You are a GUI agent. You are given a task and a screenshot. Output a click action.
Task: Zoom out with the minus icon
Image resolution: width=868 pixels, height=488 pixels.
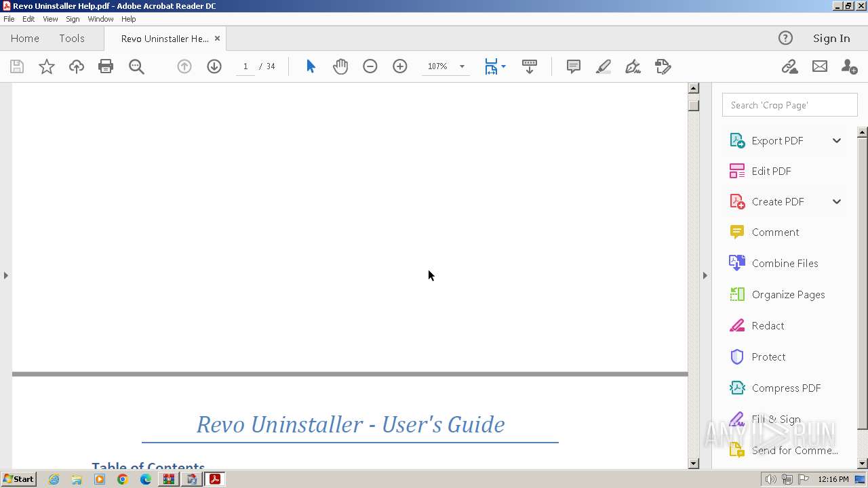coord(370,66)
